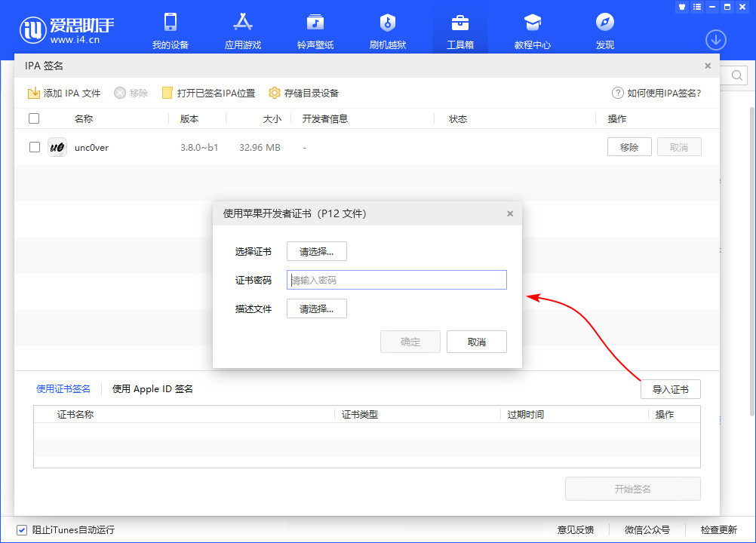Image resolution: width=756 pixels, height=543 pixels.
Task: Open the 我的设备 (My Devices) section
Action: click(x=170, y=29)
